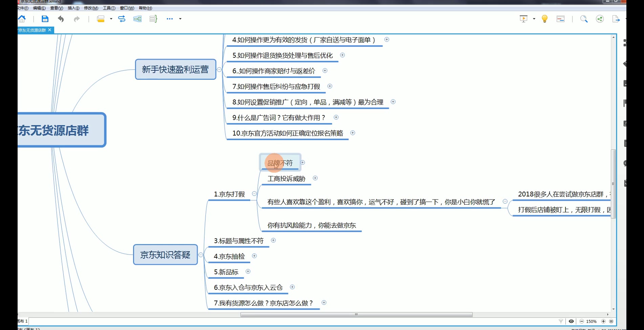Image resolution: width=644 pixels, height=330 pixels.
Task: Add a relationship line
Action: point(122,19)
